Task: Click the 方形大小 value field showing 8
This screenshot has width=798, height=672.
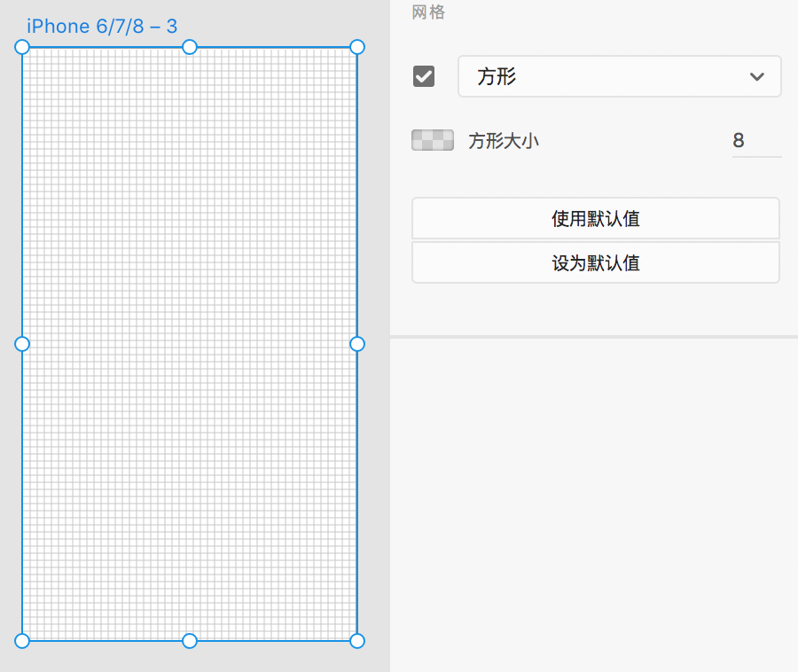Action: [755, 140]
